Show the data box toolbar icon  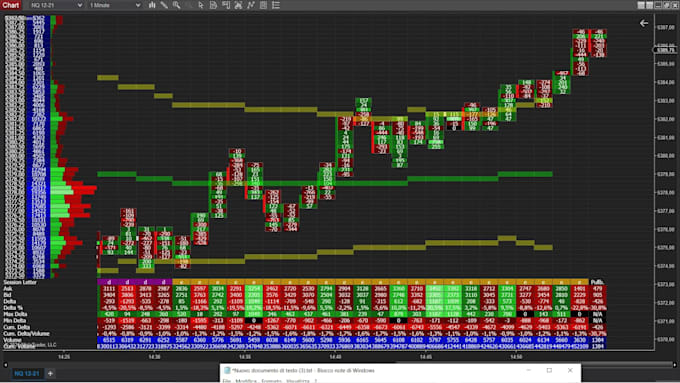(x=263, y=5)
